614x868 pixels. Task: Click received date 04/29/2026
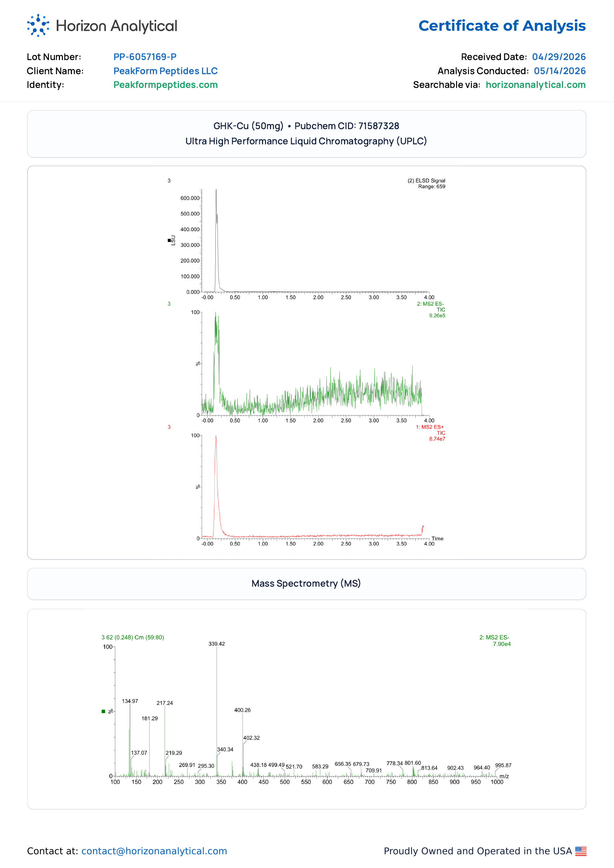[x=559, y=57]
